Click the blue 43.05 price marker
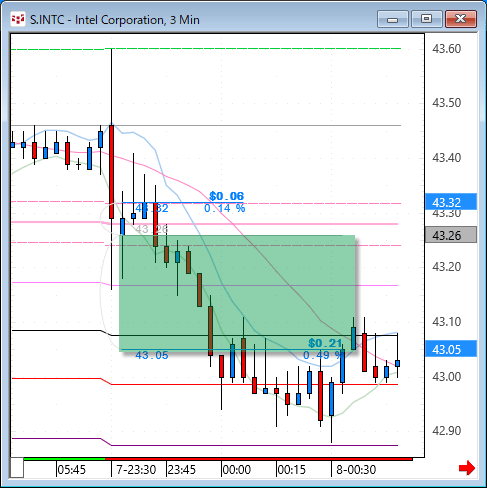The image size is (487, 488). click(451, 349)
